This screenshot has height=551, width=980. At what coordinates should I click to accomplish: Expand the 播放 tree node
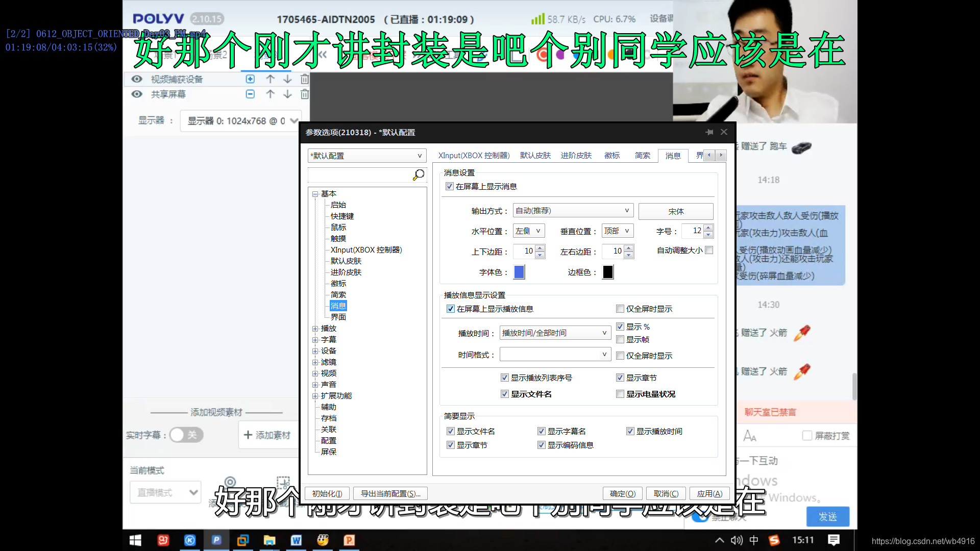pyautogui.click(x=315, y=329)
